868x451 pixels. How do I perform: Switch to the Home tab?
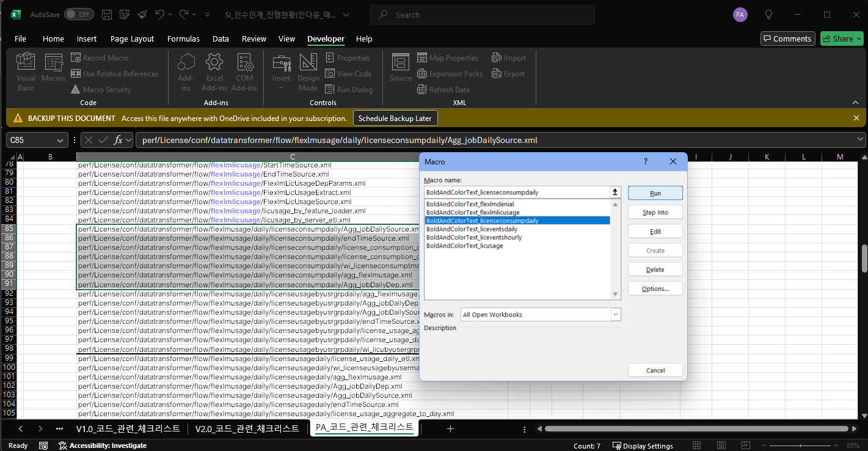(x=53, y=38)
